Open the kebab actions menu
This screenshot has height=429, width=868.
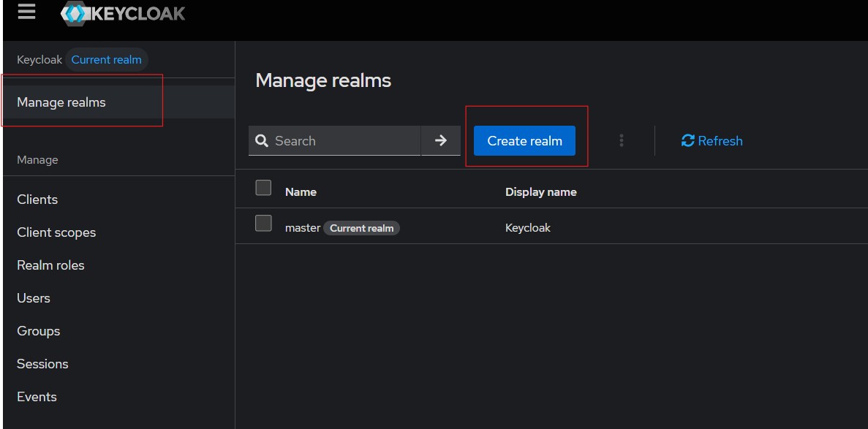(x=621, y=140)
